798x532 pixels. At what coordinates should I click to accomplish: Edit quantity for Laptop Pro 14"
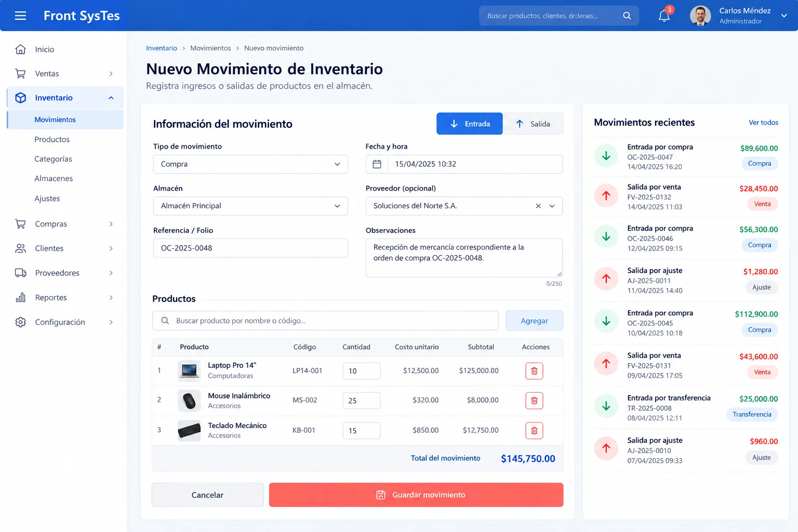[362, 371]
